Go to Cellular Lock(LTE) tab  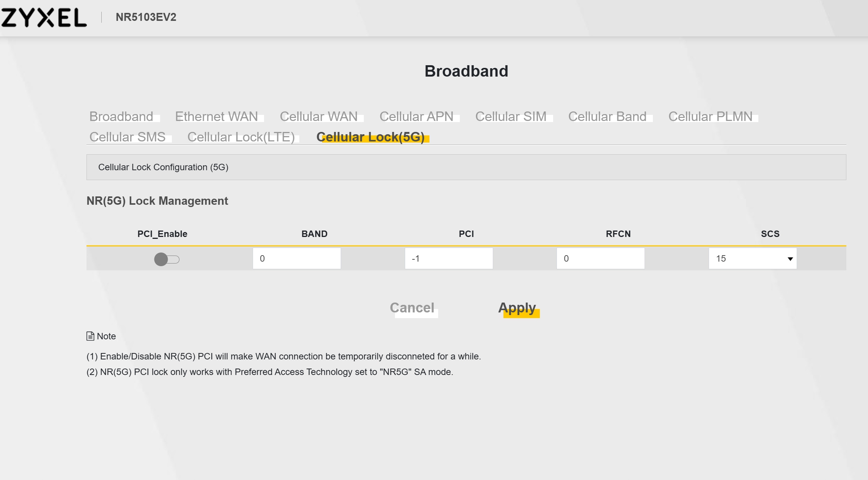(241, 137)
